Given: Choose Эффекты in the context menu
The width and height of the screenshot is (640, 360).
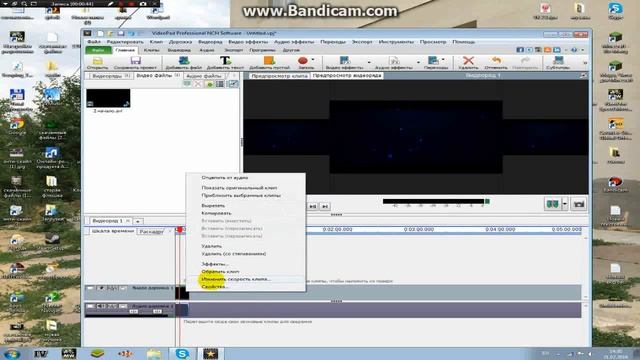Looking at the screenshot, I should (215, 264).
